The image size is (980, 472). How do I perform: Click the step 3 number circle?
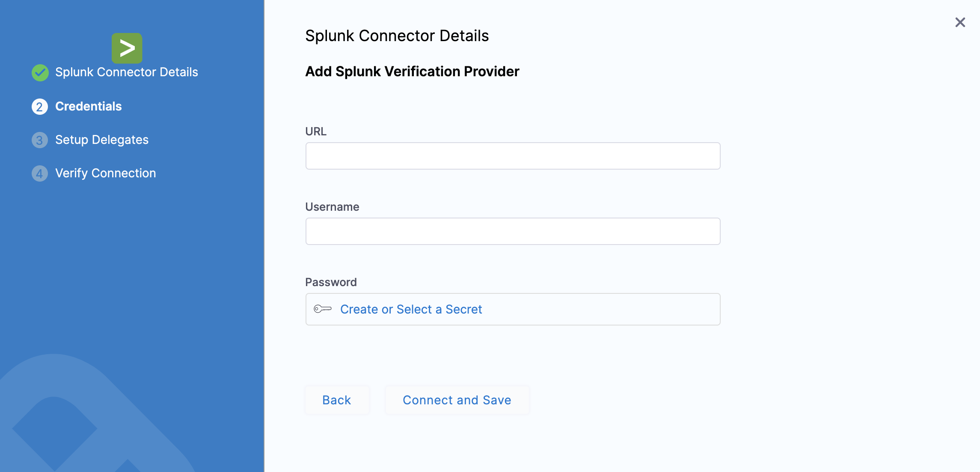click(x=39, y=140)
